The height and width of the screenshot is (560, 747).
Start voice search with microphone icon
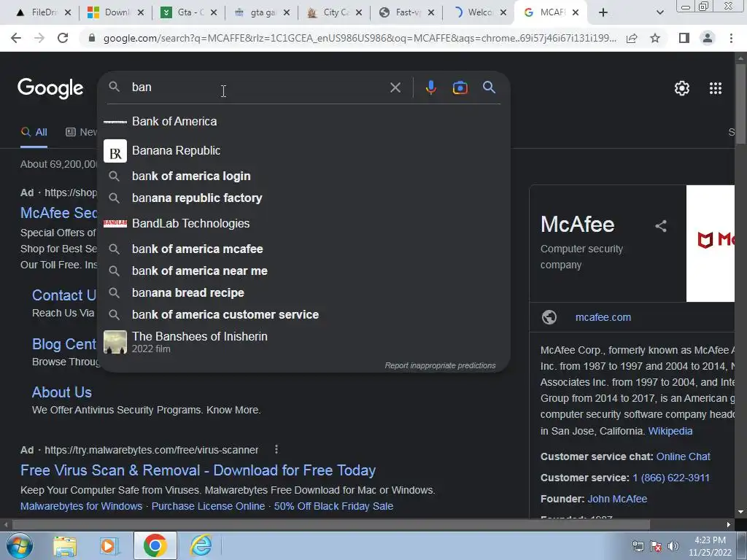[x=430, y=87]
